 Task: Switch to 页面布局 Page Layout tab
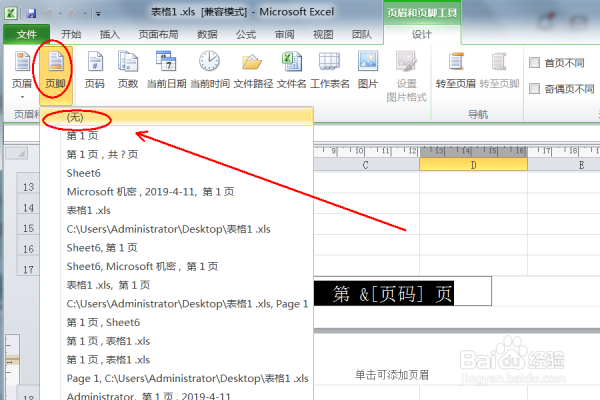(x=158, y=34)
